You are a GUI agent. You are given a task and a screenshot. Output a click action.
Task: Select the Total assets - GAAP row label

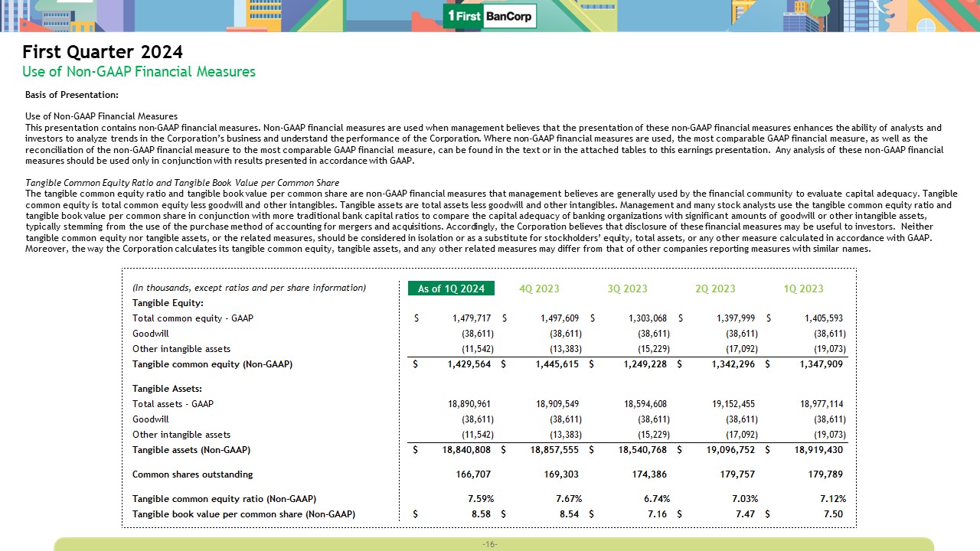click(173, 404)
